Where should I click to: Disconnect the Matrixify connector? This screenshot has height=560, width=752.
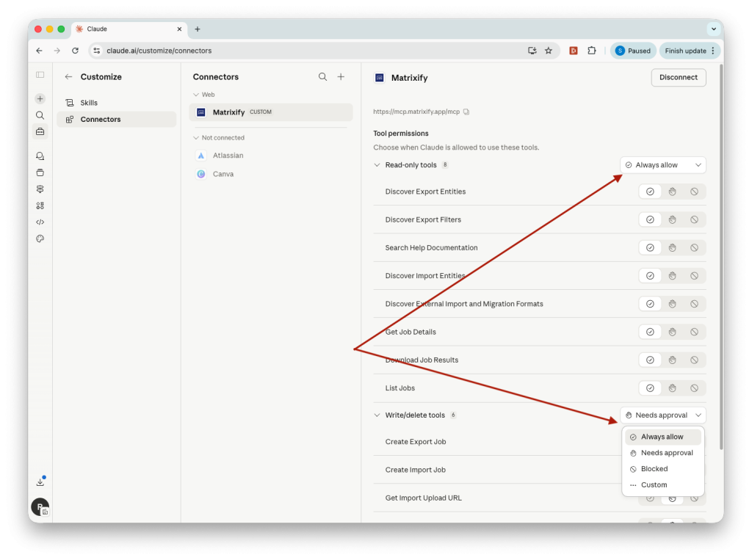coord(678,77)
